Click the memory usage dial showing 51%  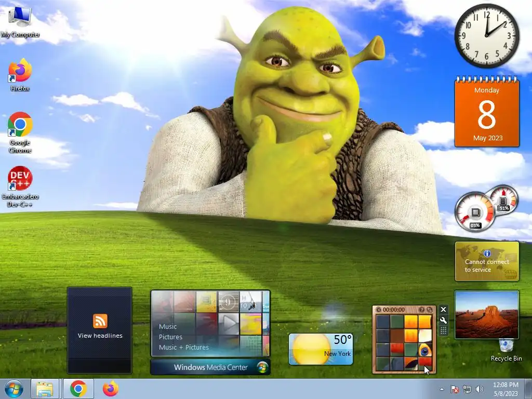503,201
